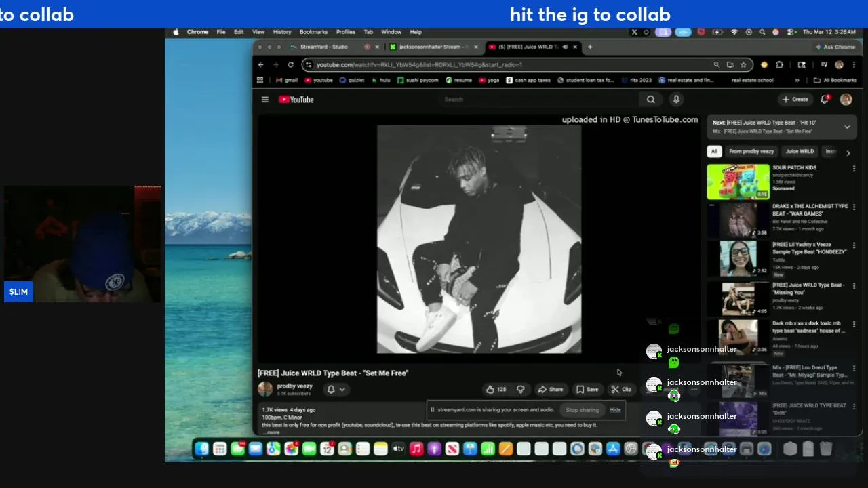Open options for Dark rnb sadness video
868x488 pixels.
[x=854, y=324]
